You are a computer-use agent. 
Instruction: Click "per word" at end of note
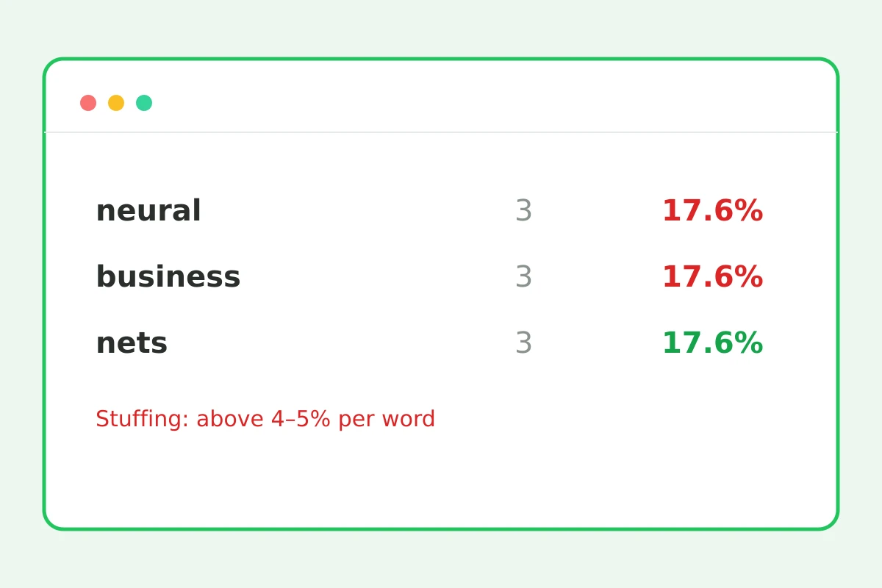coord(387,420)
